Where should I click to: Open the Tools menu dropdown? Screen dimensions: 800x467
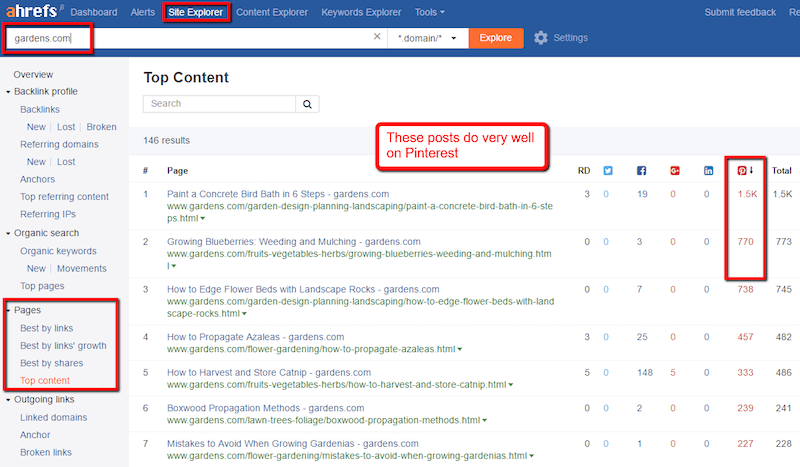[429, 12]
